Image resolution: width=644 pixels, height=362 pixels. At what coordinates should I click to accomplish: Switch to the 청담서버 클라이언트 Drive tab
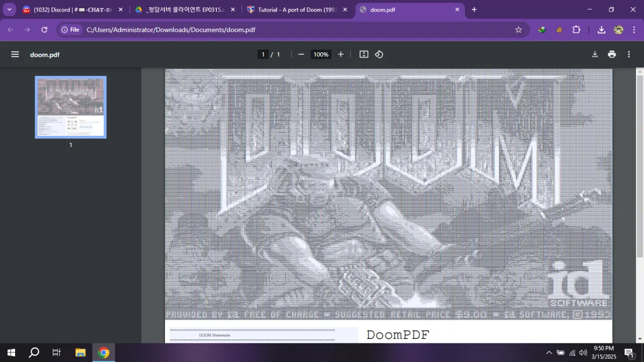tap(184, 10)
